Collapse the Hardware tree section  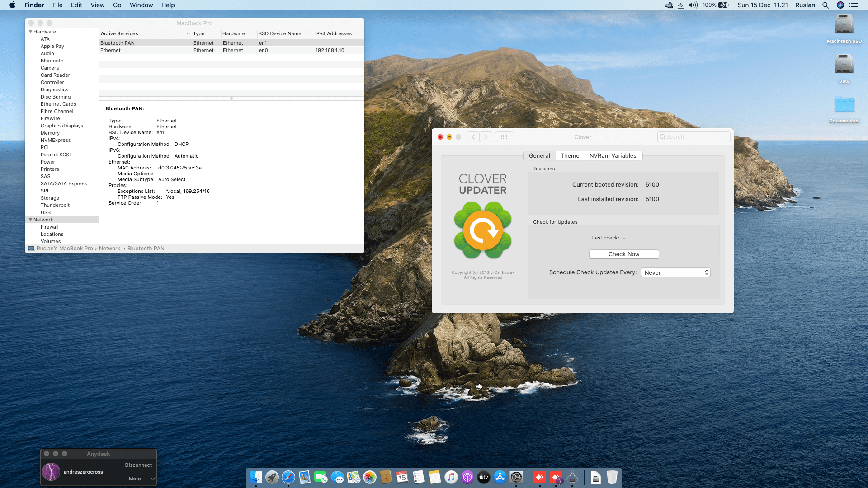(30, 32)
